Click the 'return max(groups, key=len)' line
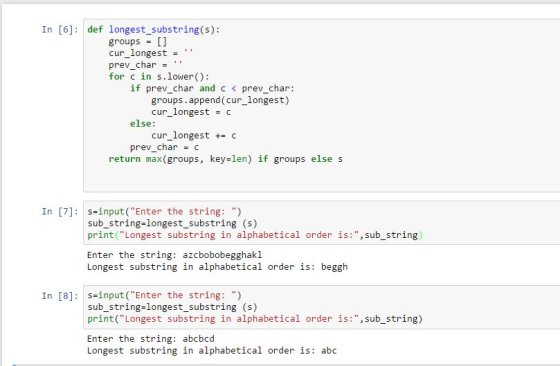The width and height of the screenshot is (560, 366). [x=226, y=159]
